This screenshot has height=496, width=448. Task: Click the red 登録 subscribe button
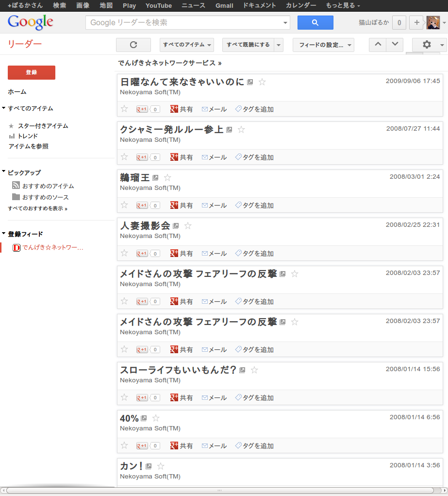[32, 72]
